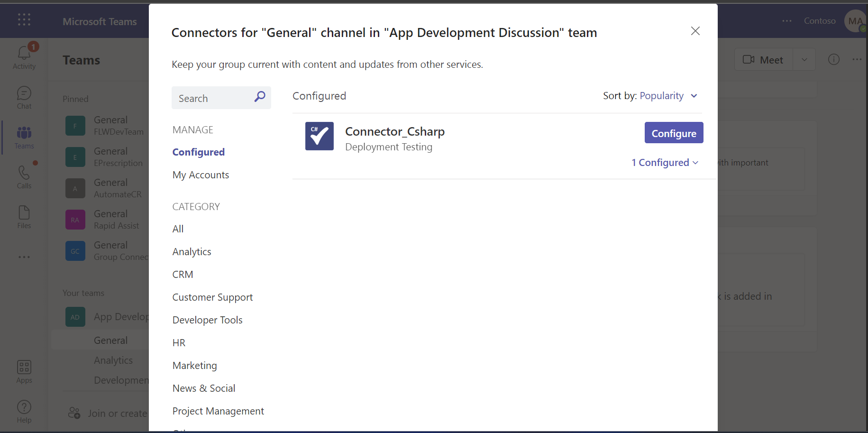The width and height of the screenshot is (868, 433).
Task: Select the HR category
Action: click(x=179, y=343)
